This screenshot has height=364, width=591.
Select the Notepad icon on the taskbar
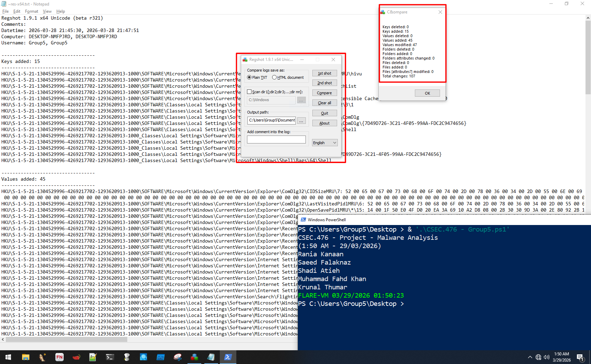[x=211, y=357]
